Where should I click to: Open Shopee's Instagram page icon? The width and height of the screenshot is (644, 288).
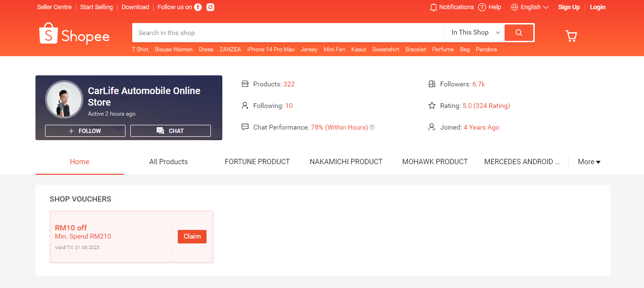pos(210,7)
